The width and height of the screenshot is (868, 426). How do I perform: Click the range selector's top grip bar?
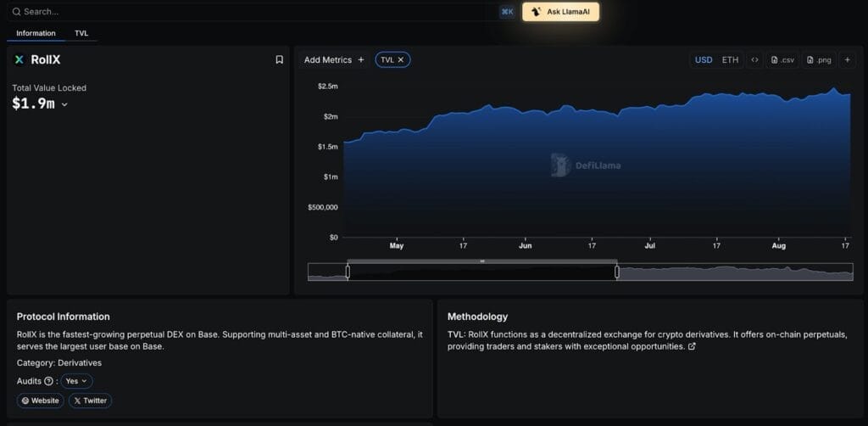482,261
